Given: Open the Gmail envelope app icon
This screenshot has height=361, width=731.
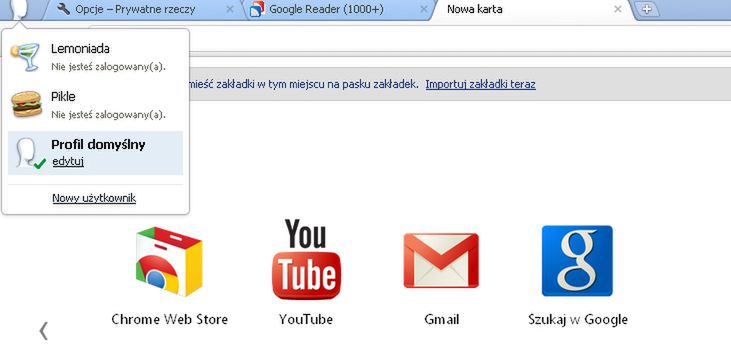Looking at the screenshot, I should [441, 260].
